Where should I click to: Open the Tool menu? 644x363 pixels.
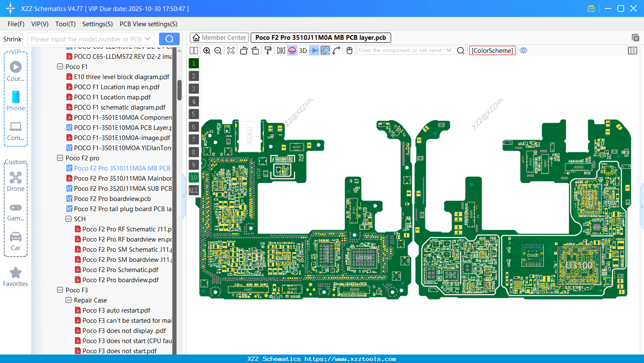[65, 24]
